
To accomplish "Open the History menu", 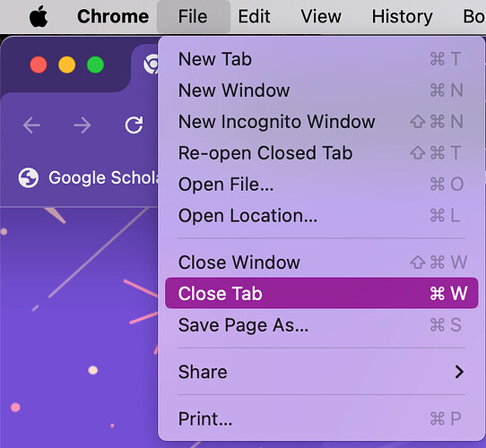I will click(x=403, y=16).
